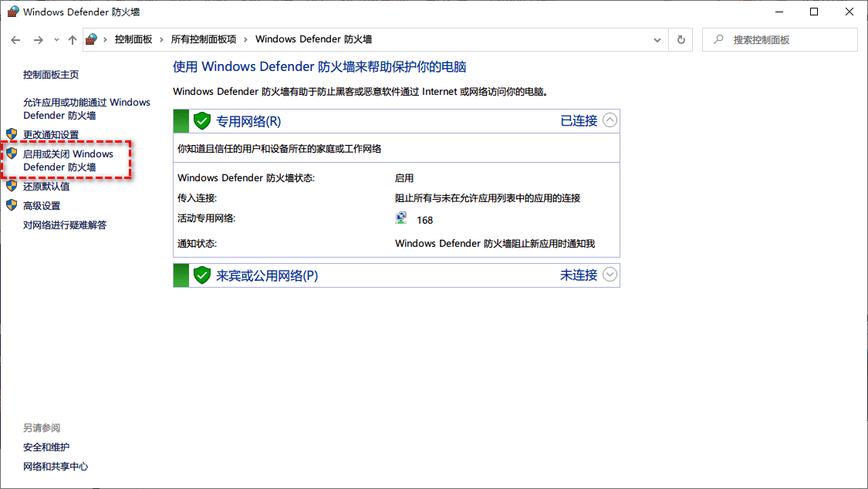
Task: Click 已连接 status text
Action: [579, 120]
